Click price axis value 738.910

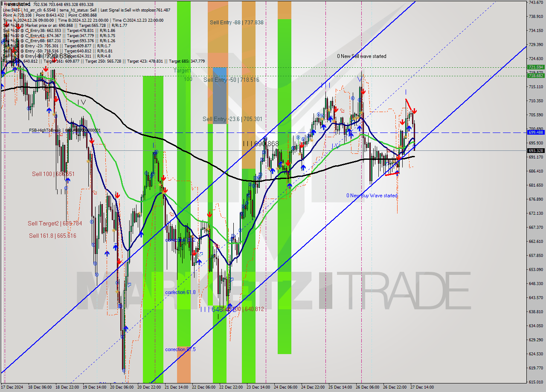point(536,17)
